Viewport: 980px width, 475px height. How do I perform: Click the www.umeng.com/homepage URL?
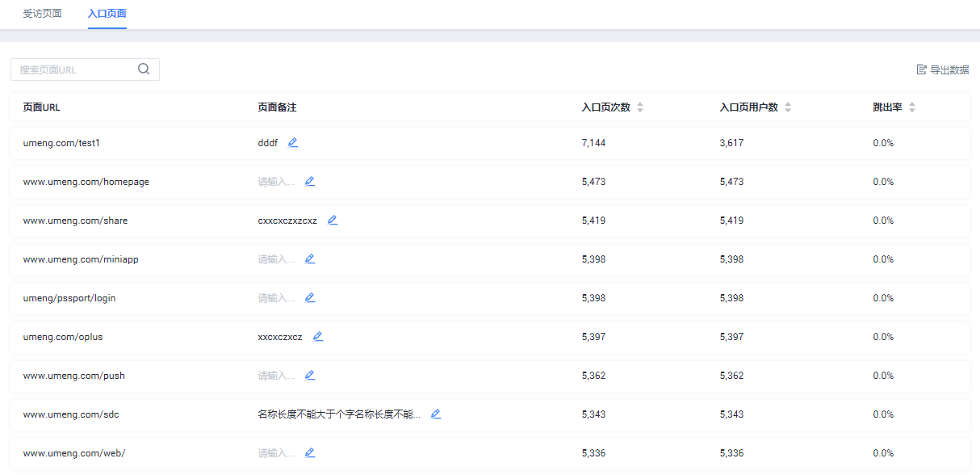click(x=86, y=182)
